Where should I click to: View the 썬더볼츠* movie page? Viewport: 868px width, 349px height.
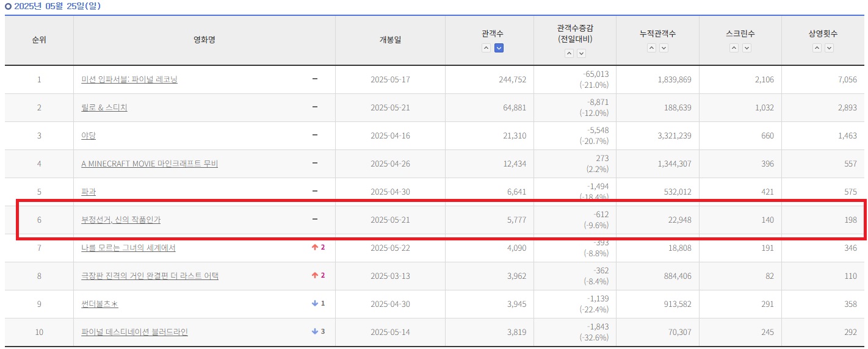99,304
